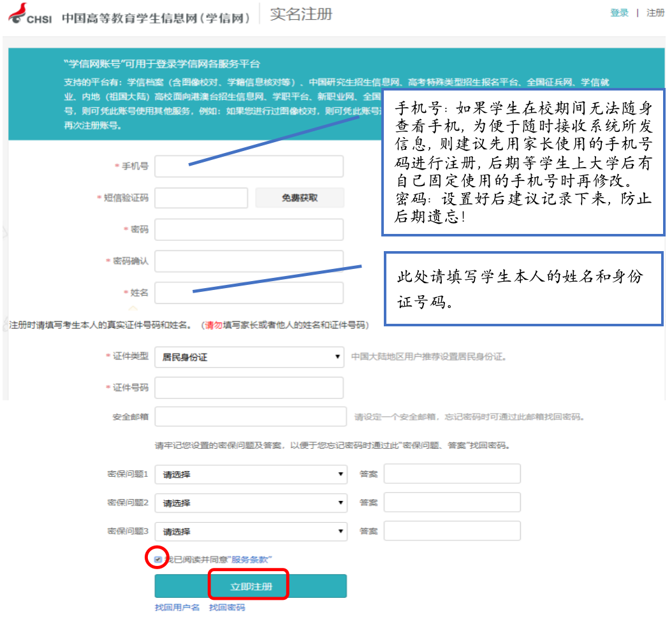
Task: Expand the 密保问题1 dropdown
Action: 251,473
